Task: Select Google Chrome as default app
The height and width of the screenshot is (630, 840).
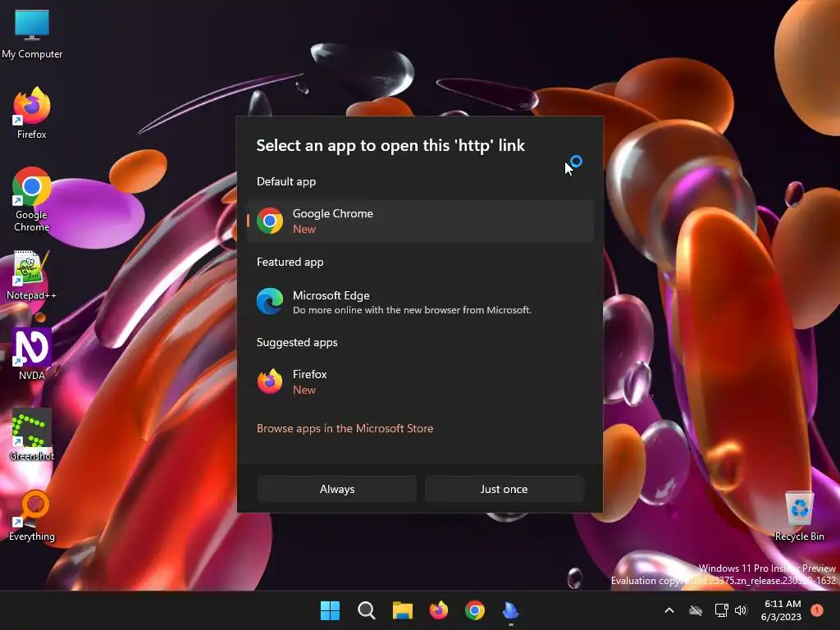Action: [420, 221]
